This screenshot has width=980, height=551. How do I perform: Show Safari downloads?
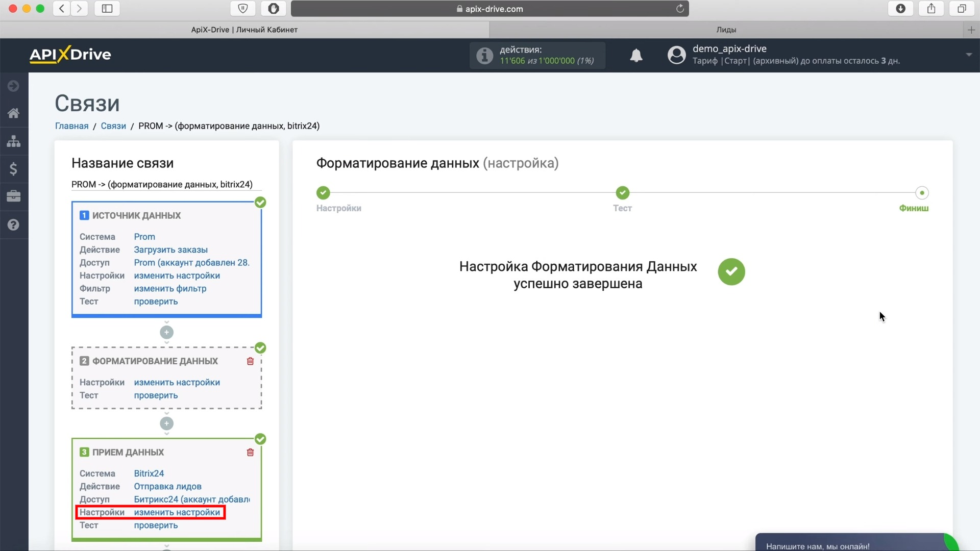point(901,9)
